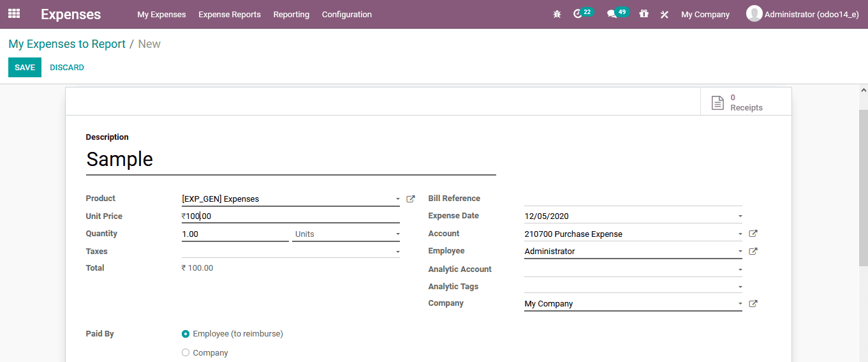
Task: Open Expense Reports menu
Action: point(230,14)
